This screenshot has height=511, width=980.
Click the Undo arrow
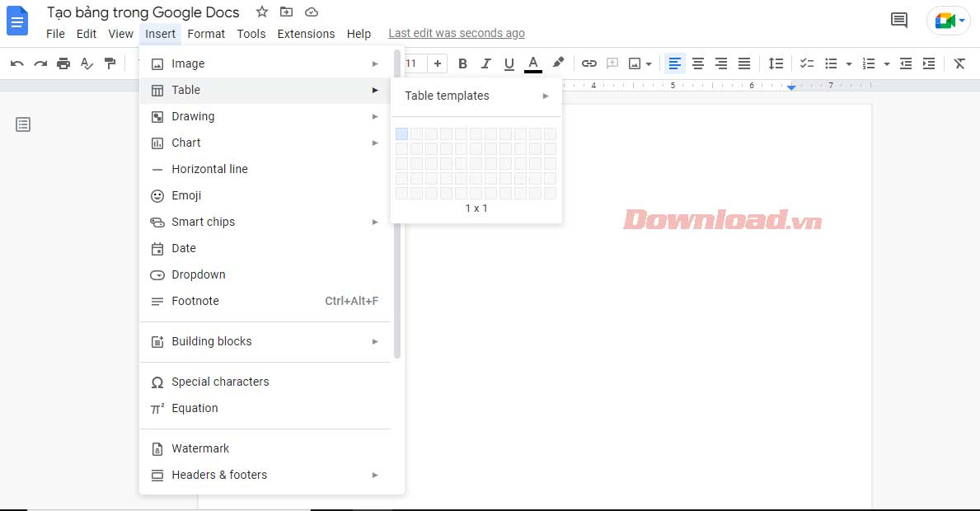click(x=17, y=63)
